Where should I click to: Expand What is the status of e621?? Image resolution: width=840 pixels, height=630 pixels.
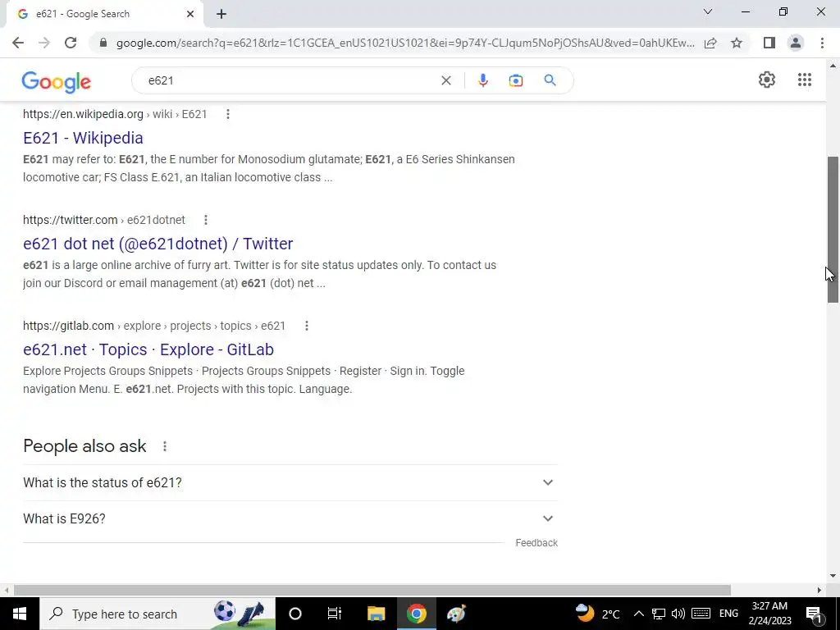[x=290, y=482]
